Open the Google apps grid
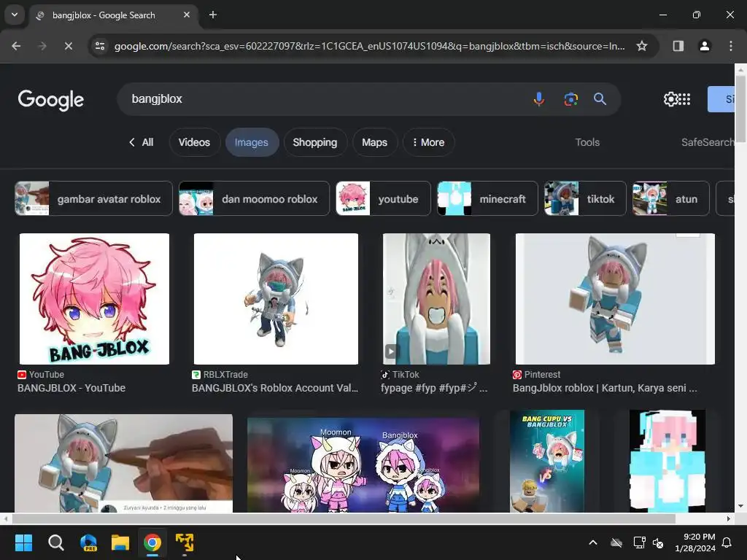The image size is (747, 560). point(684,99)
